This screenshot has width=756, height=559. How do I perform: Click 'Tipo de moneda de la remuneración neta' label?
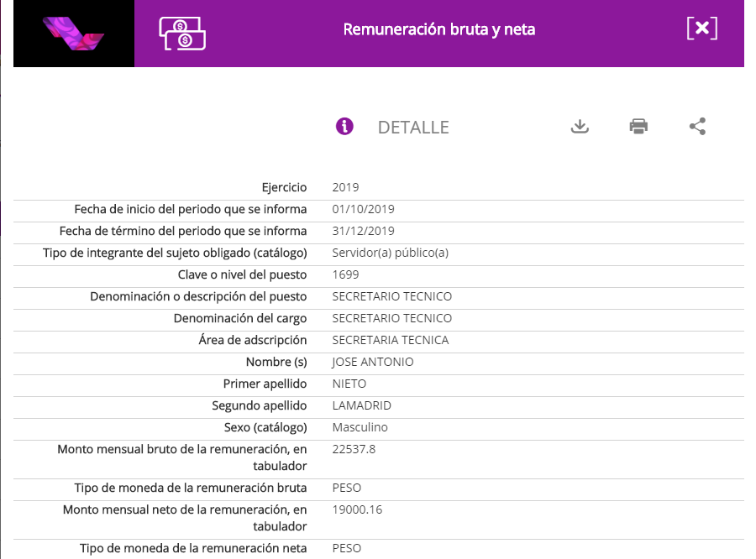[193, 548]
